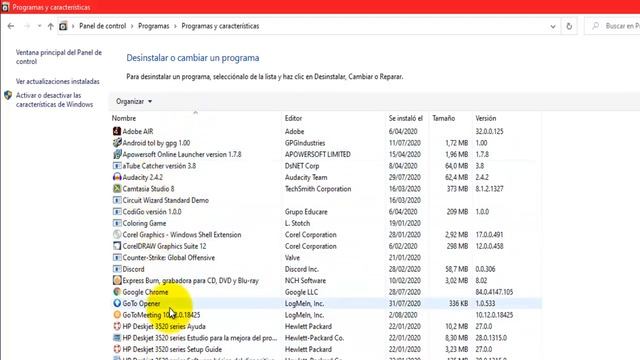The image size is (640, 360).
Task: Click the Adobe AIR program icon
Action: (117, 131)
